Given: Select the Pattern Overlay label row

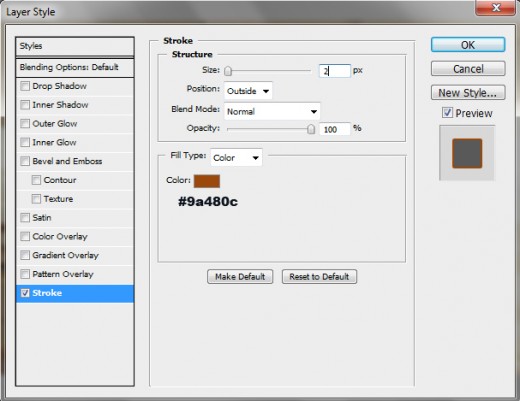Looking at the screenshot, I should (63, 274).
